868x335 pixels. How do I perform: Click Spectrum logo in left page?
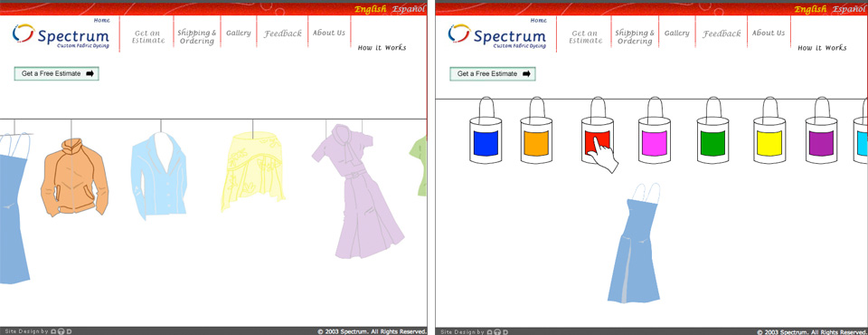61,36
